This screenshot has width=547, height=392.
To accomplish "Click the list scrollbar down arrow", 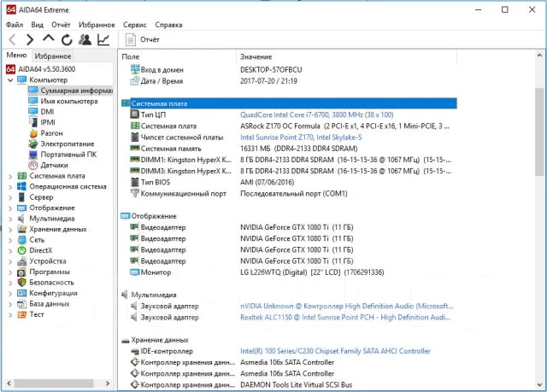I will tap(539, 384).
